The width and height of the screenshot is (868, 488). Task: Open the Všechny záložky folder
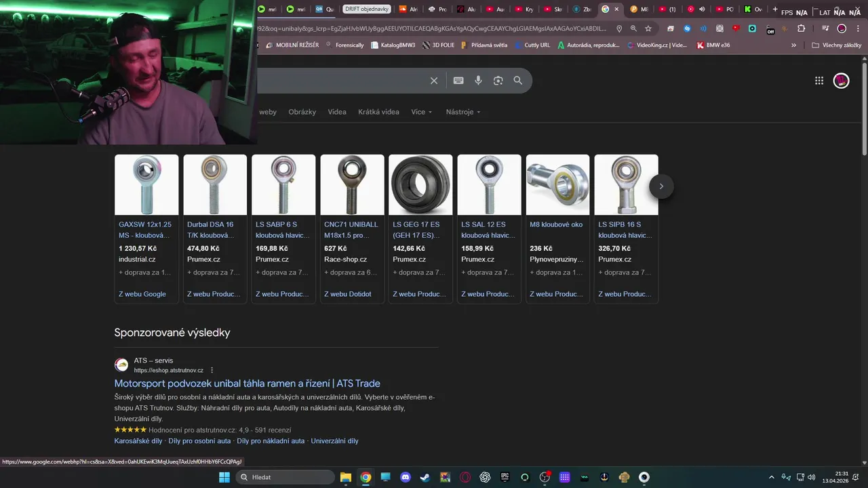836,45
